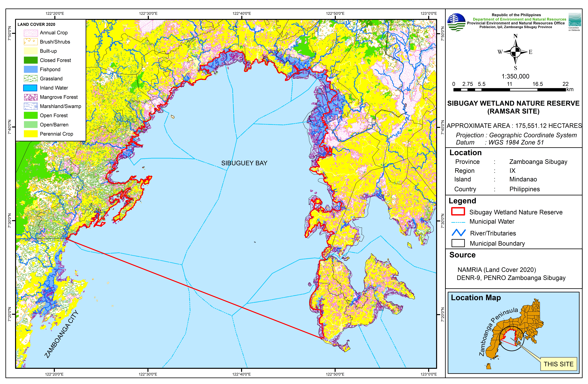The height and width of the screenshot is (384, 588).
Task: Click the compass rose north arrow
Action: click(515, 52)
